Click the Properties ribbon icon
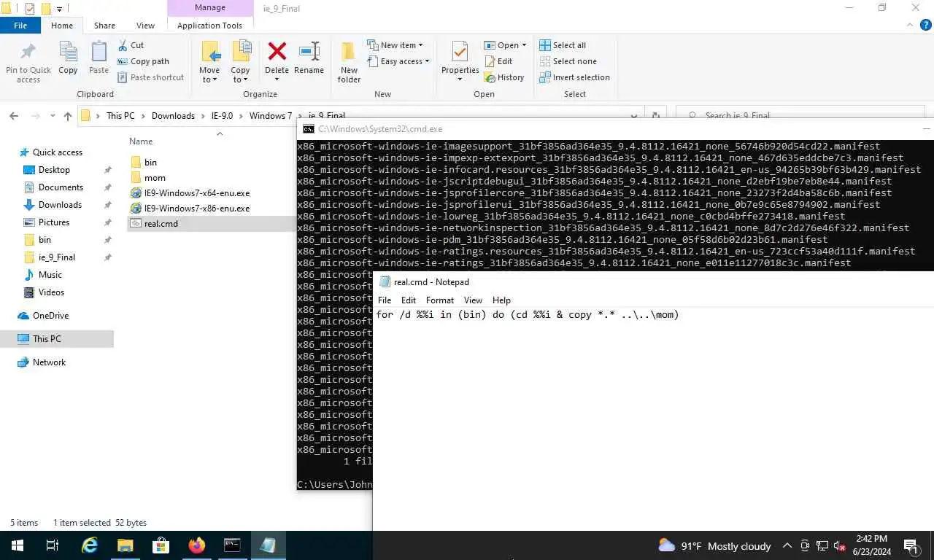The height and width of the screenshot is (560, 934). (460, 52)
